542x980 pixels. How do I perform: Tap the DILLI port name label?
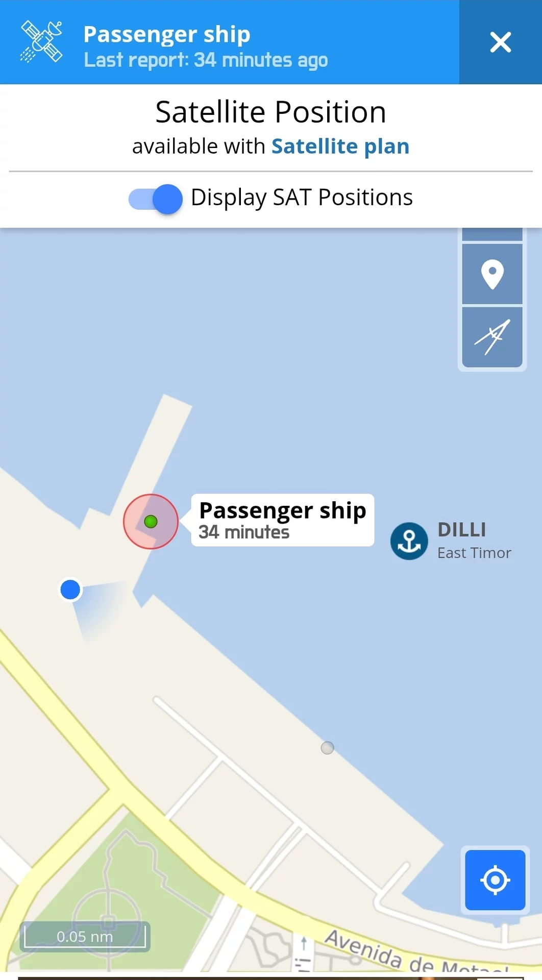tap(462, 530)
